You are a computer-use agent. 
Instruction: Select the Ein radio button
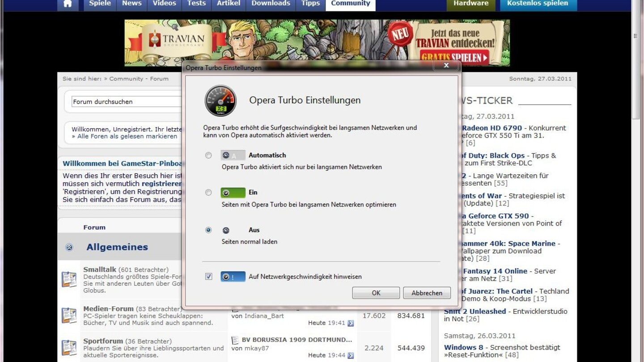tap(208, 193)
